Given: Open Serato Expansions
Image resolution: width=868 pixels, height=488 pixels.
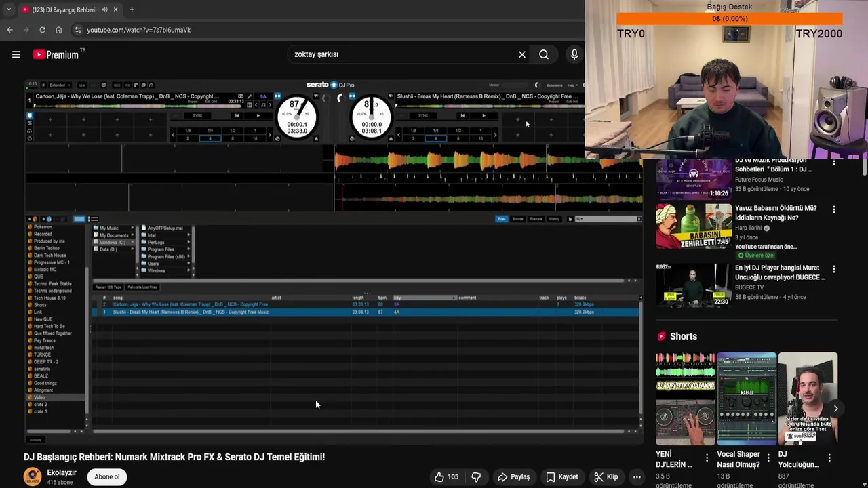Looking at the screenshot, I should point(555,85).
